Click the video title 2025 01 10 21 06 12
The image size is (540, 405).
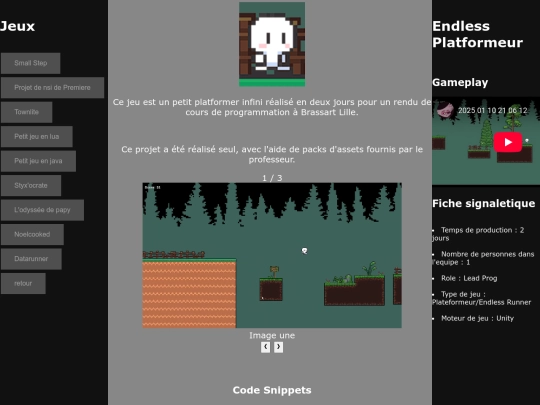point(492,111)
